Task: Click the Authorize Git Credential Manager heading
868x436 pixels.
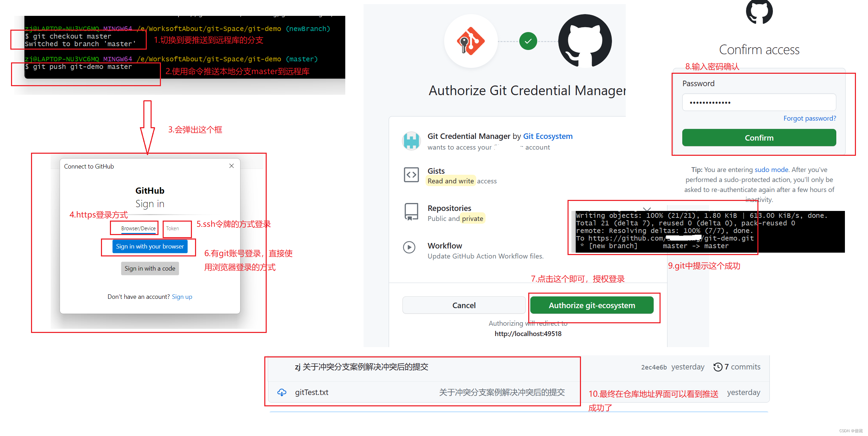Action: coord(527,91)
